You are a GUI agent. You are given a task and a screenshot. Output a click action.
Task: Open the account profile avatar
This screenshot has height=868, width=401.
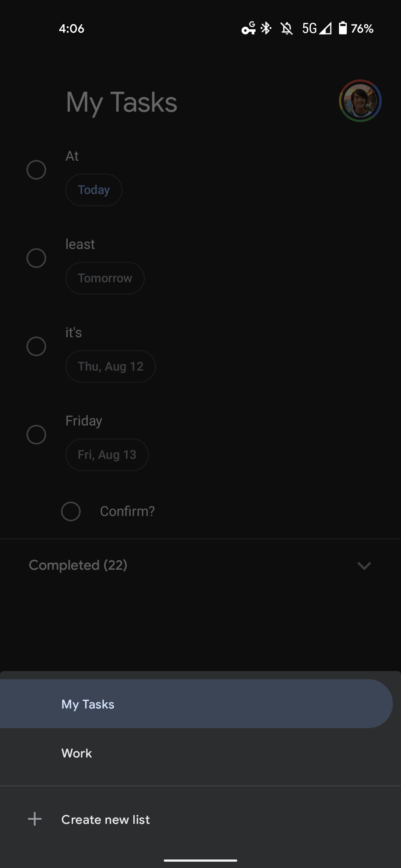coord(360,101)
